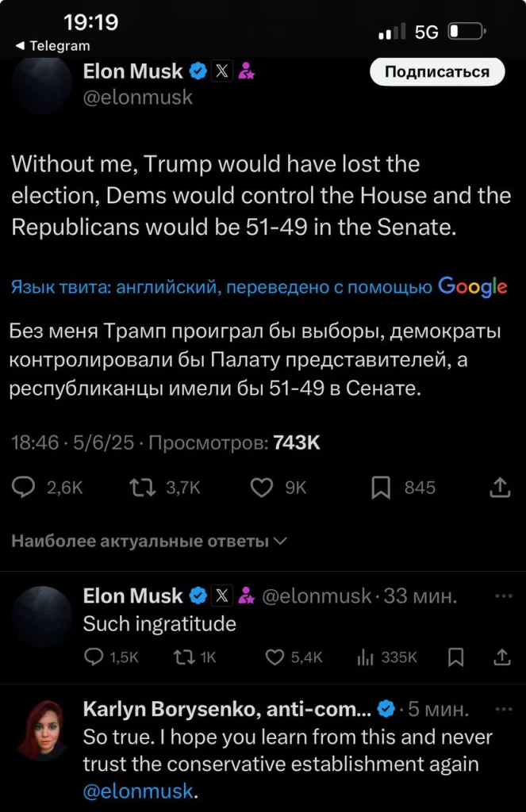Tap the purple premium subscribe icon
526x812 pixels.
[x=248, y=71]
